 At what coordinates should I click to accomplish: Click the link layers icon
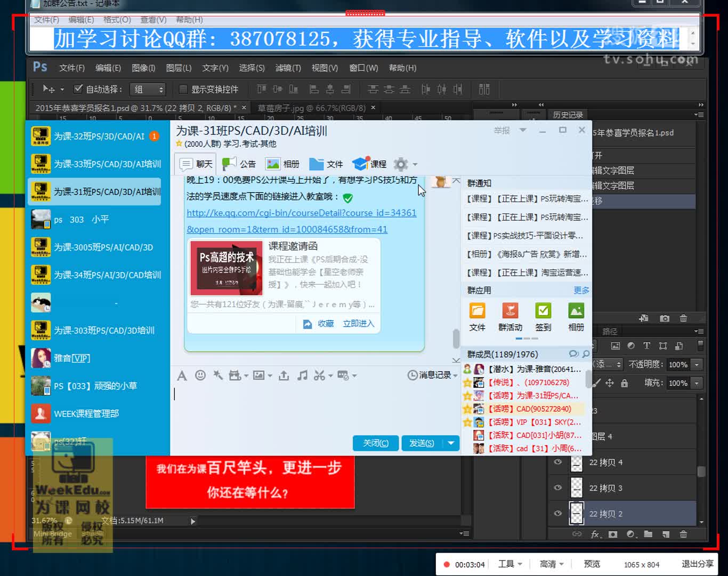(577, 534)
